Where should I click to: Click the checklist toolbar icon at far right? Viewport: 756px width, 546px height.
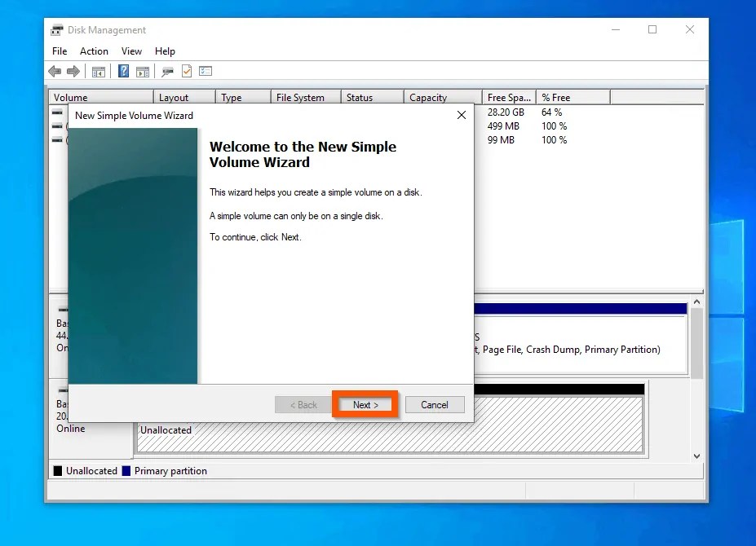(205, 71)
